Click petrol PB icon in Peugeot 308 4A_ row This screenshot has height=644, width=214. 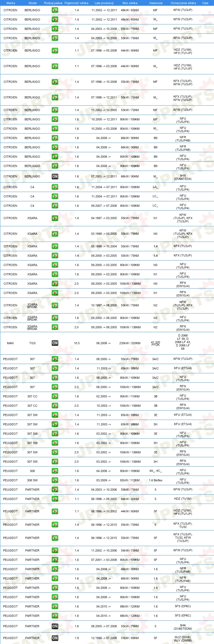coord(55,471)
